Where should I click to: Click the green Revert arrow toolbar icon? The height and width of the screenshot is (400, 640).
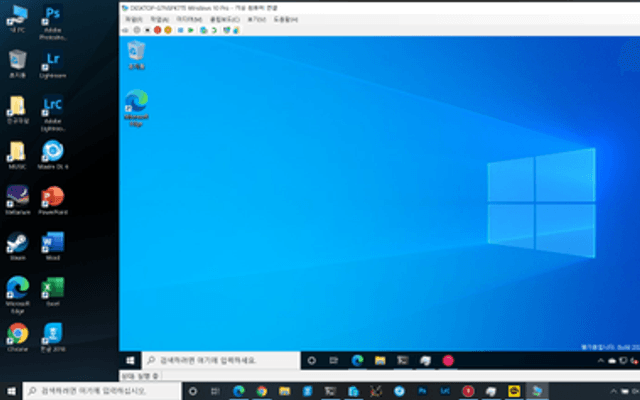coord(213,30)
